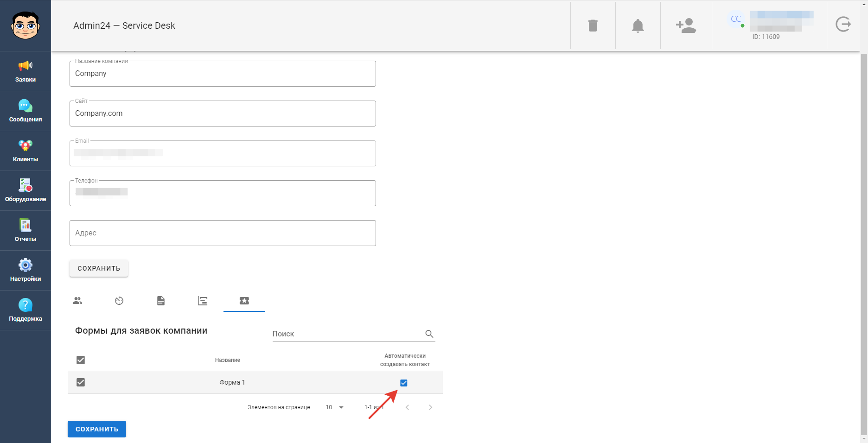Image resolution: width=868 pixels, height=443 pixels.
Task: Click the Admin24 avatar logo
Action: pos(26,25)
